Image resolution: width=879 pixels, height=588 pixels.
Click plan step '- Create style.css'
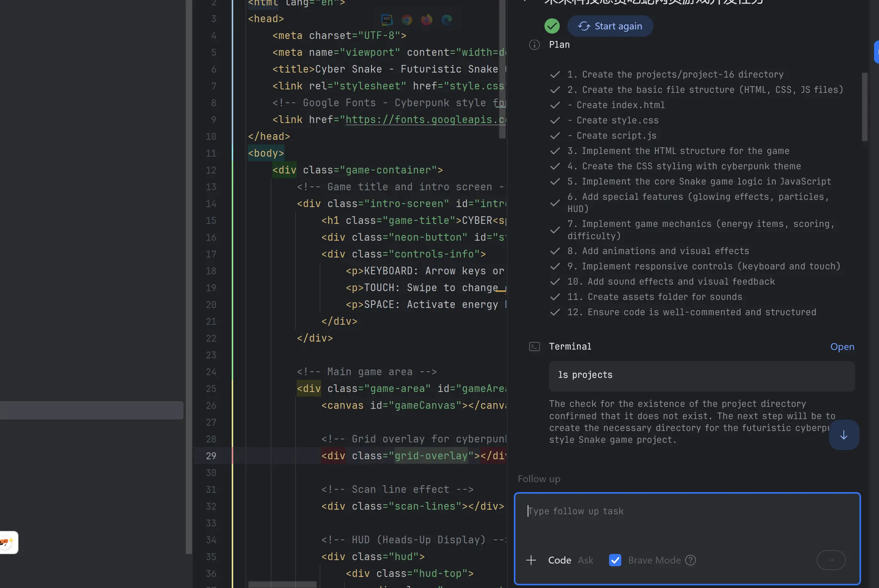[613, 120]
